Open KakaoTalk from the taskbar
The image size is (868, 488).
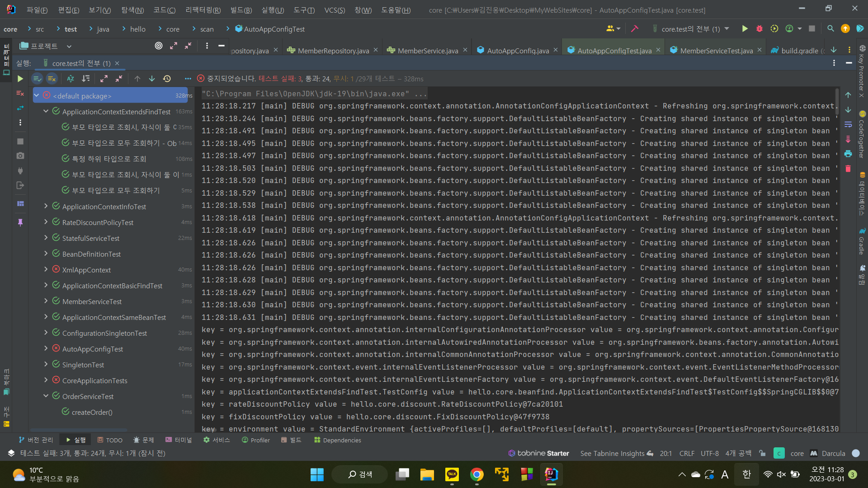pyautogui.click(x=452, y=474)
